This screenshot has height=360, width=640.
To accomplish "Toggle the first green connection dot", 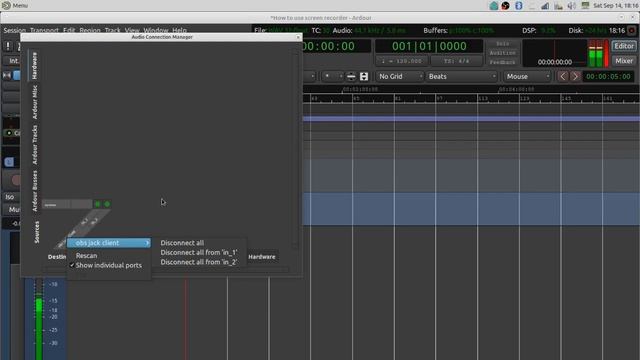I will coord(98,204).
